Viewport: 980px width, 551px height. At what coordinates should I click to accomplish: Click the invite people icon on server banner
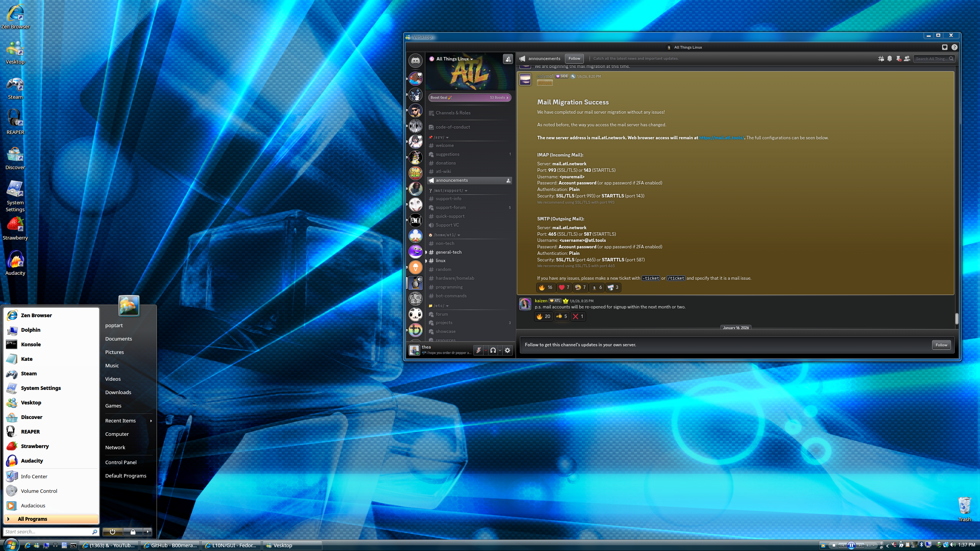coord(508,59)
